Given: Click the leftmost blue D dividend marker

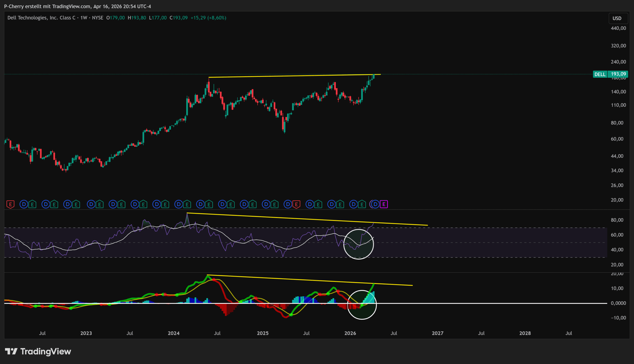Looking at the screenshot, I should (x=24, y=205).
